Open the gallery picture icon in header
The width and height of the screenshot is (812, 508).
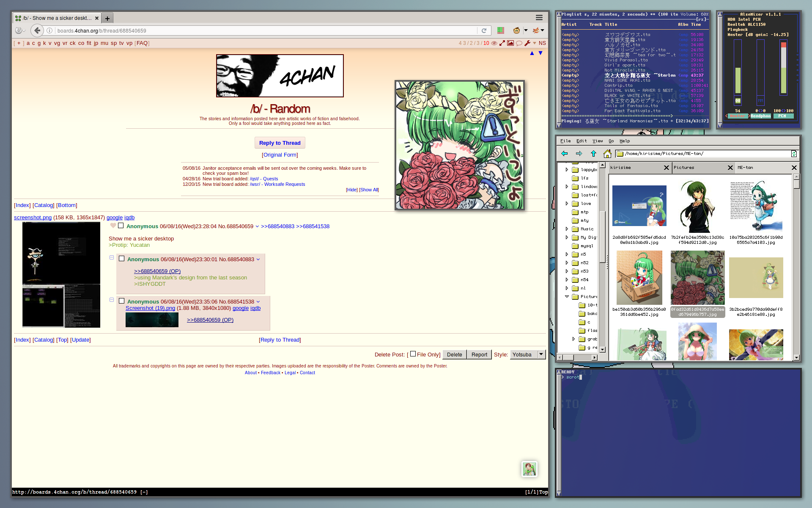(x=510, y=43)
